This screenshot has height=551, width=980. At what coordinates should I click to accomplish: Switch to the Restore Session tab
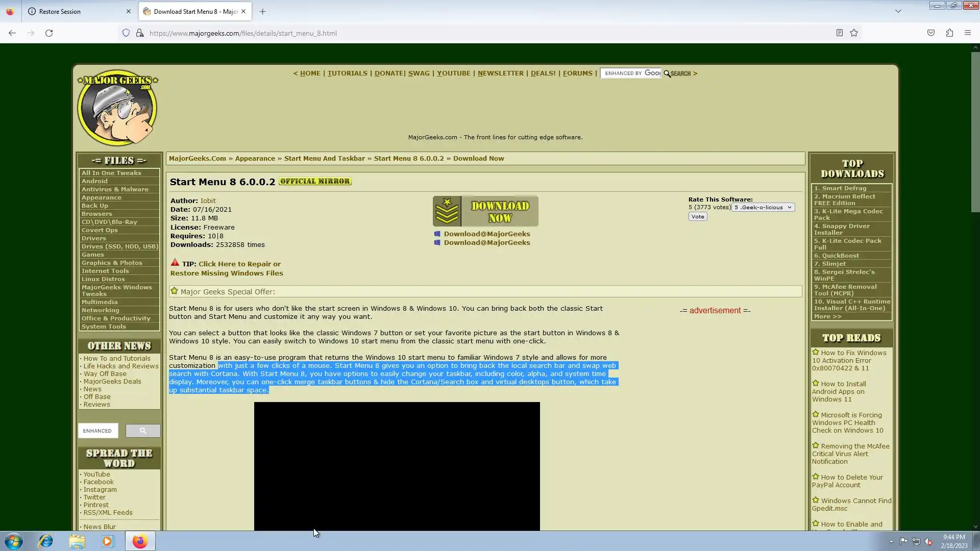tap(60, 11)
